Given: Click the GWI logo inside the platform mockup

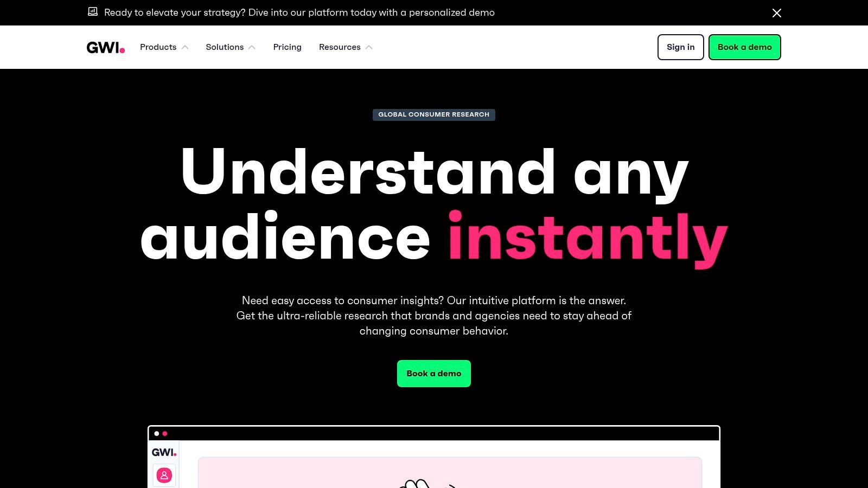Looking at the screenshot, I should click(164, 452).
